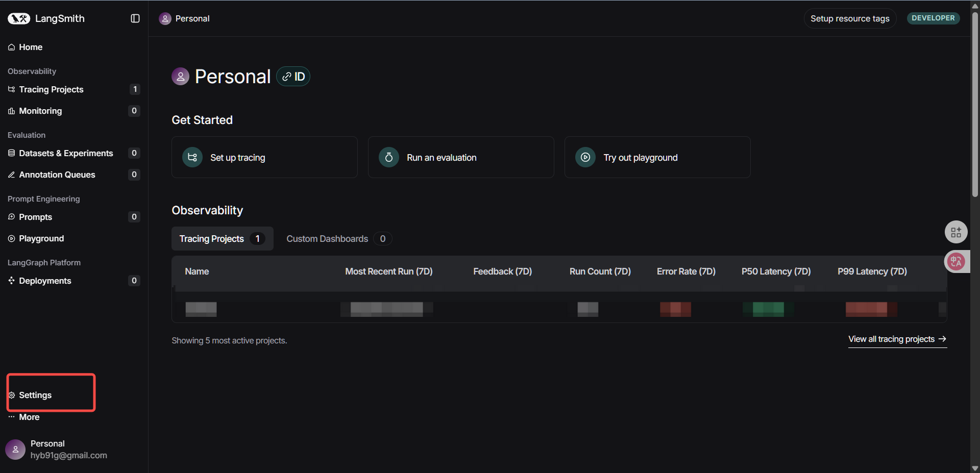Click the three-dots More icon
980x473 pixels.
click(x=11, y=417)
